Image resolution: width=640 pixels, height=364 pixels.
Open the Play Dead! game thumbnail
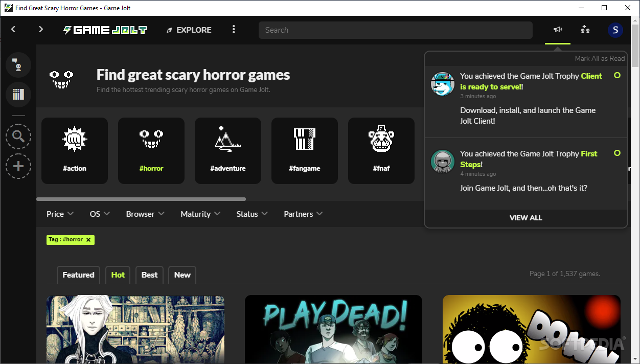tap(333, 329)
